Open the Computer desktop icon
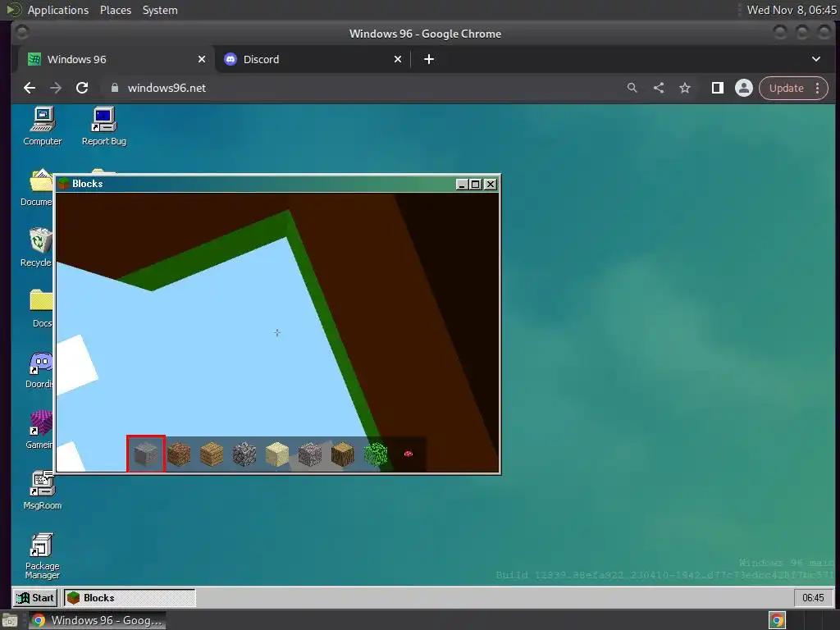The height and width of the screenshot is (630, 840). click(43, 126)
